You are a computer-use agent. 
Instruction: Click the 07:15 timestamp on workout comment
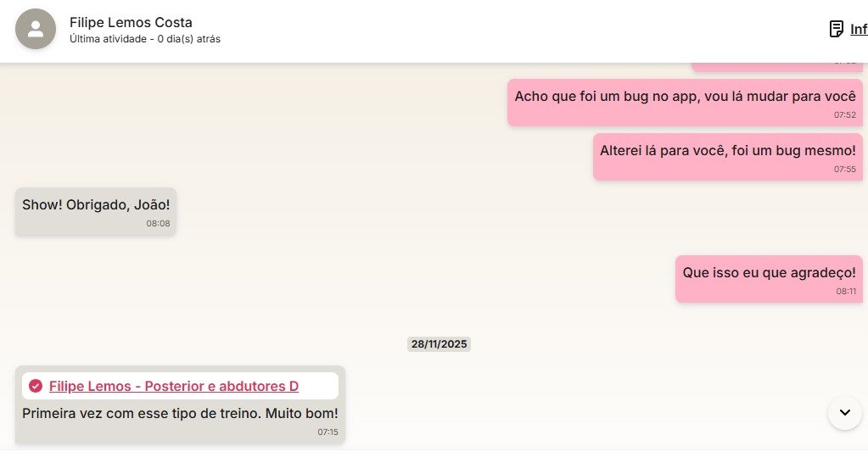[x=328, y=432]
